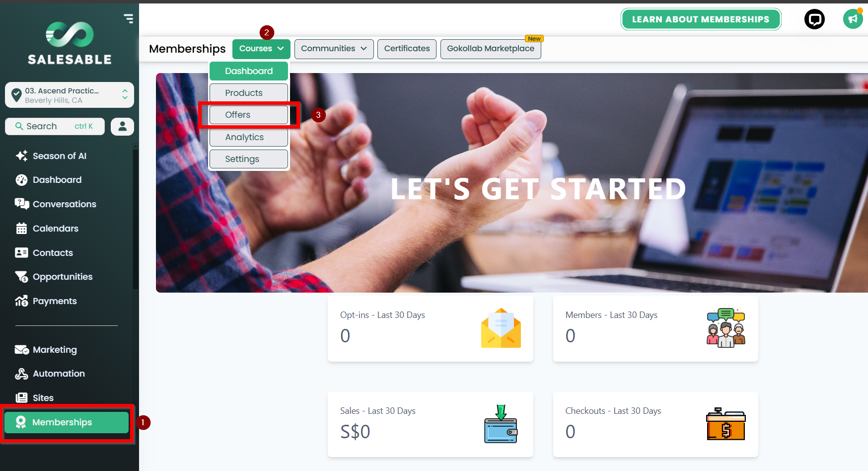The image size is (868, 471).
Task: Open the Gokollab Marketplace tab
Action: [491, 49]
